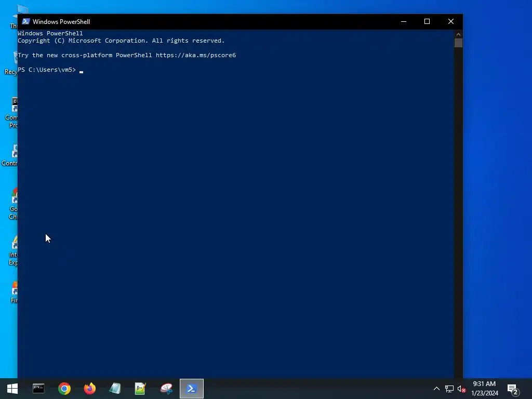Select the Internet Explorer desktop shortcut
Image resolution: width=532 pixels, height=399 pixels.
[x=13, y=250]
